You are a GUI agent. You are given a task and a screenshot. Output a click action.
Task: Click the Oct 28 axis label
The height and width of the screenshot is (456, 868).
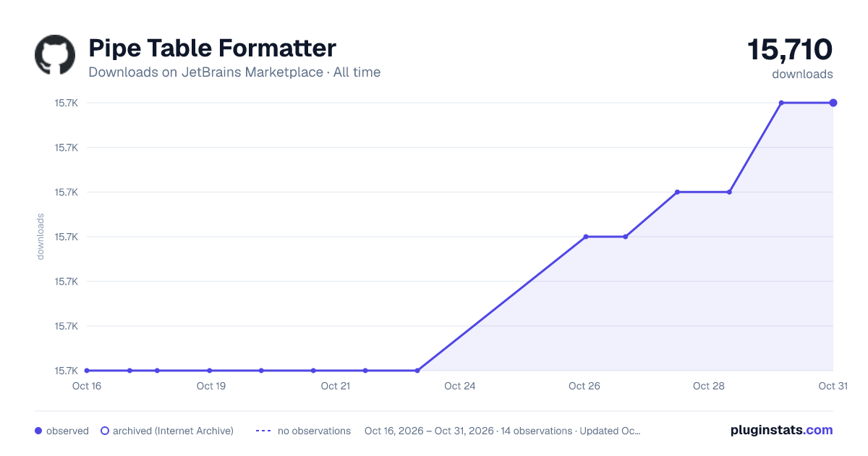coord(709,386)
